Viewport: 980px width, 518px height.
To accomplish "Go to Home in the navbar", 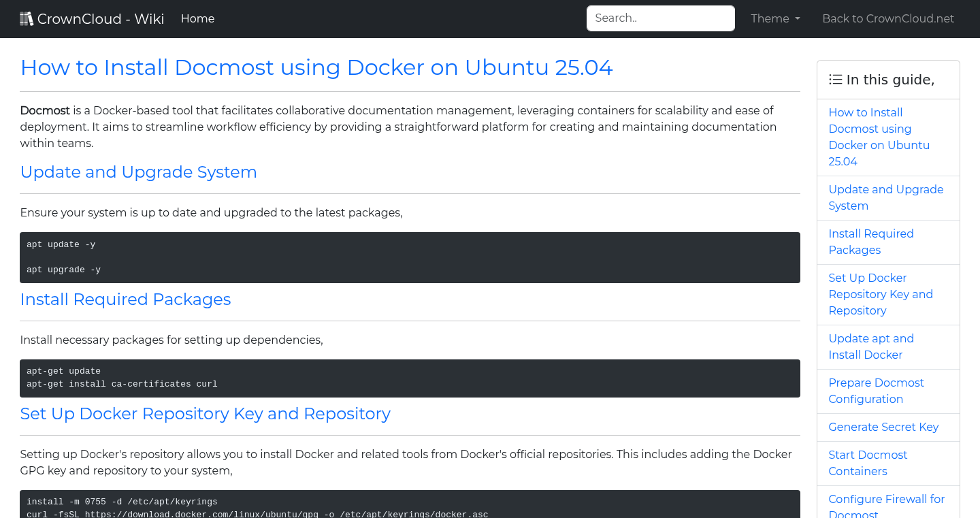I will (x=197, y=19).
